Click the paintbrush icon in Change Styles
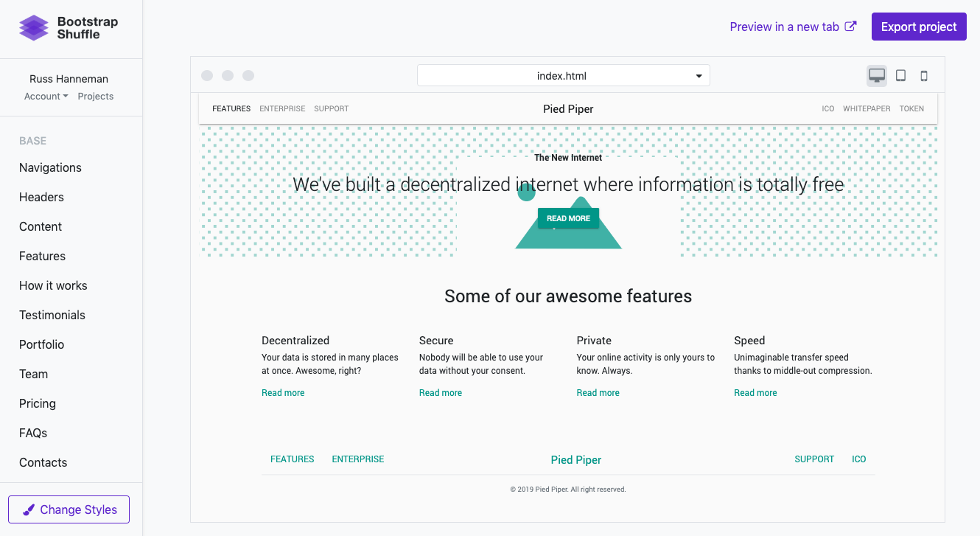The image size is (980, 536). click(29, 509)
